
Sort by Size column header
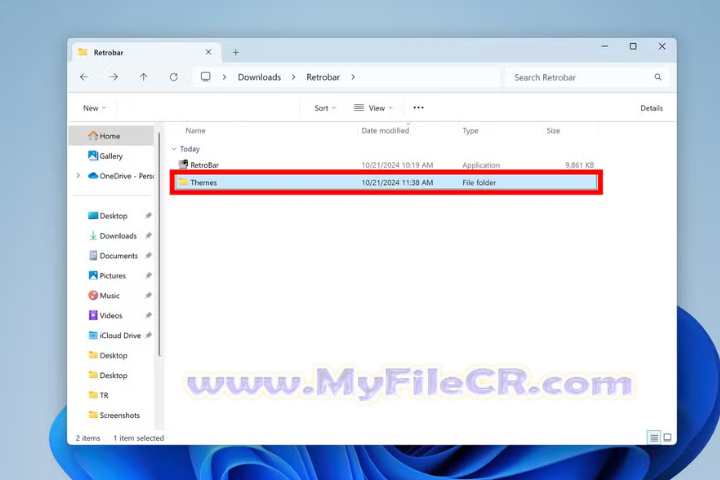pyautogui.click(x=553, y=131)
